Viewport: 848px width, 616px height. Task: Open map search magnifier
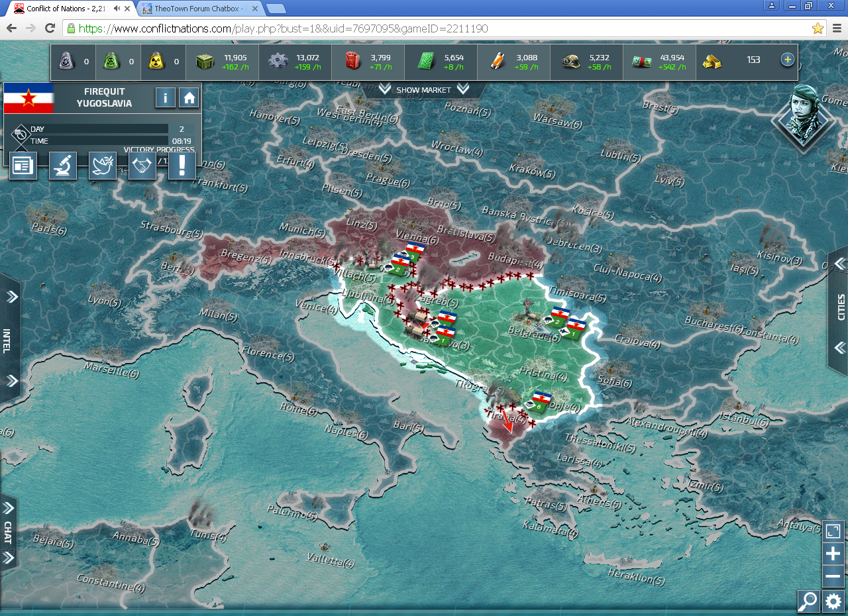[x=808, y=601]
